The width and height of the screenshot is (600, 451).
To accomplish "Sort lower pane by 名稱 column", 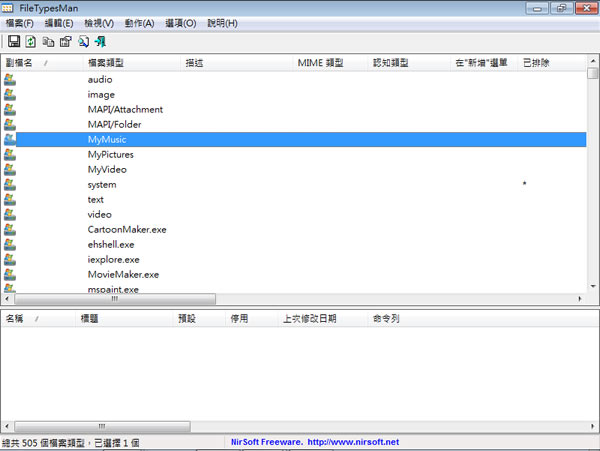I will pos(38,318).
